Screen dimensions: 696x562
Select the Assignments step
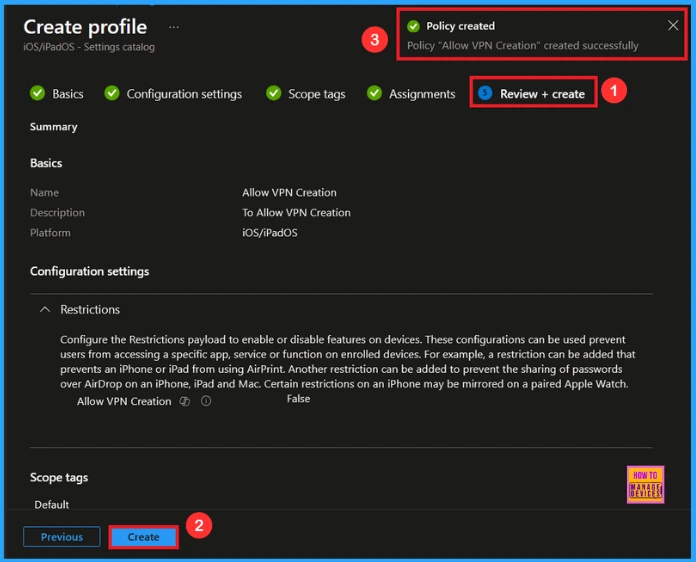coord(422,94)
